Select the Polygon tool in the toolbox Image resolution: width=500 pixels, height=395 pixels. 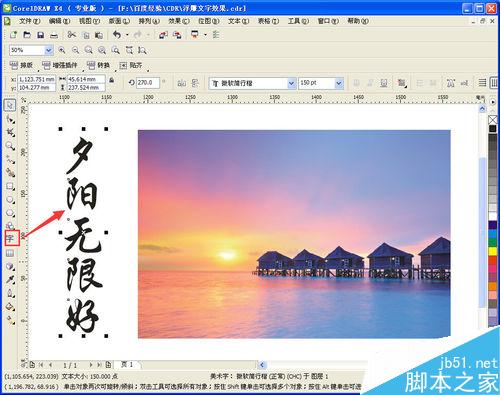[10, 213]
